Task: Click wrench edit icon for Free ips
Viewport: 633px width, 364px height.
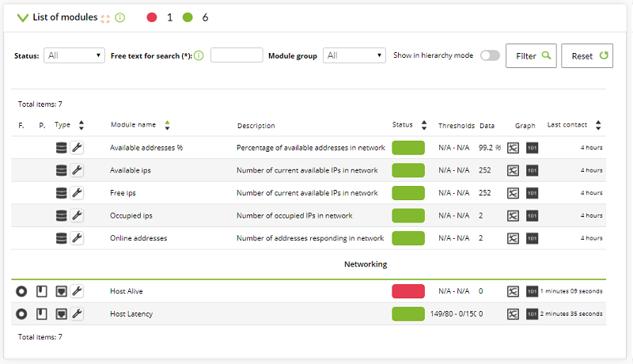Action: click(x=77, y=193)
